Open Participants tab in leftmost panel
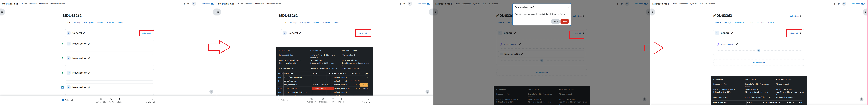This screenshot has width=868, height=105. point(89,23)
